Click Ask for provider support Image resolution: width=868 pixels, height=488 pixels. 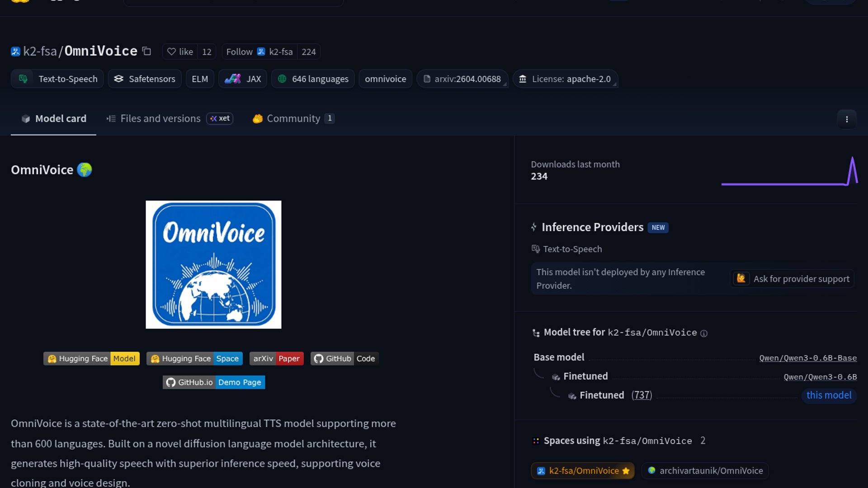793,279
